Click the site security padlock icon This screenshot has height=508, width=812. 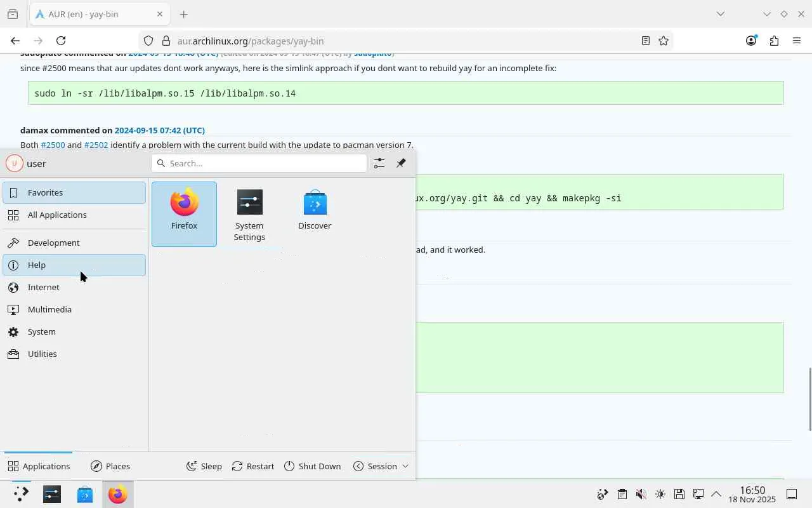pos(166,41)
